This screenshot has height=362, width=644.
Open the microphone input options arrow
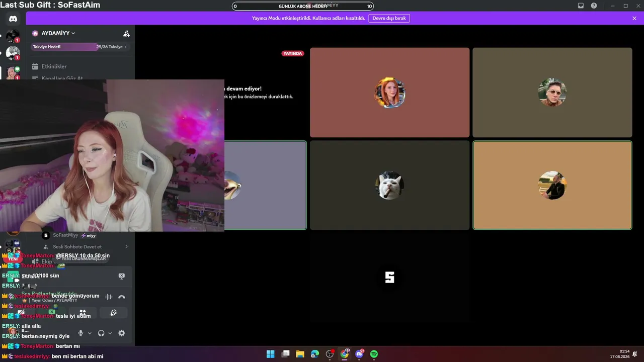pos(90,333)
